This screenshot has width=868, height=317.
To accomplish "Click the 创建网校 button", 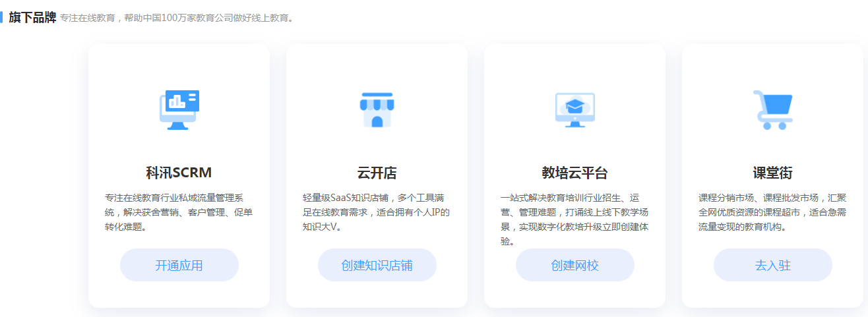I will [574, 265].
